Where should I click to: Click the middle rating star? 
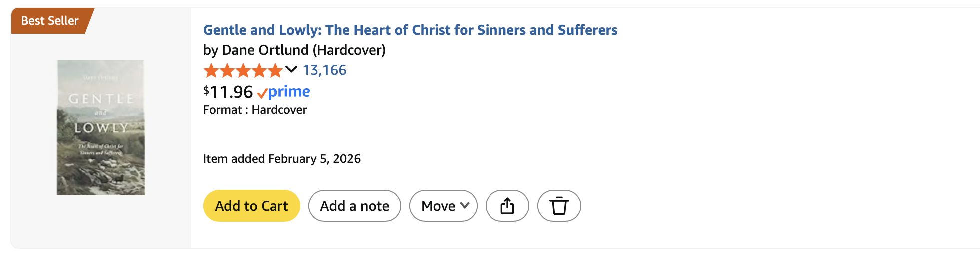pos(243,71)
